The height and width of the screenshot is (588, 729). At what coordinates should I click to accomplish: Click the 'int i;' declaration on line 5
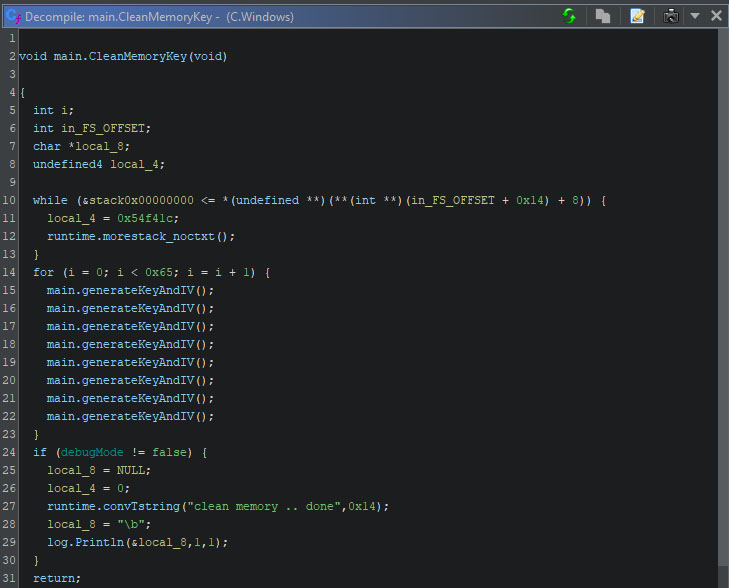click(53, 110)
